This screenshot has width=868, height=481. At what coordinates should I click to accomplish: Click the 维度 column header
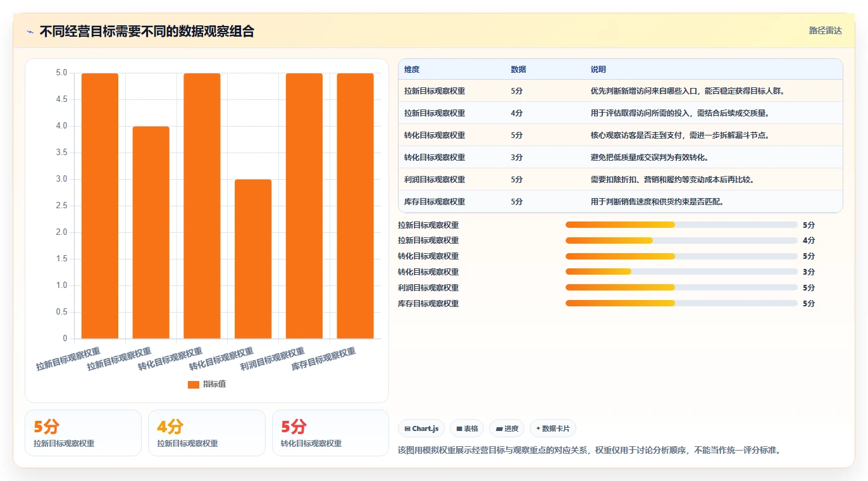tap(412, 70)
